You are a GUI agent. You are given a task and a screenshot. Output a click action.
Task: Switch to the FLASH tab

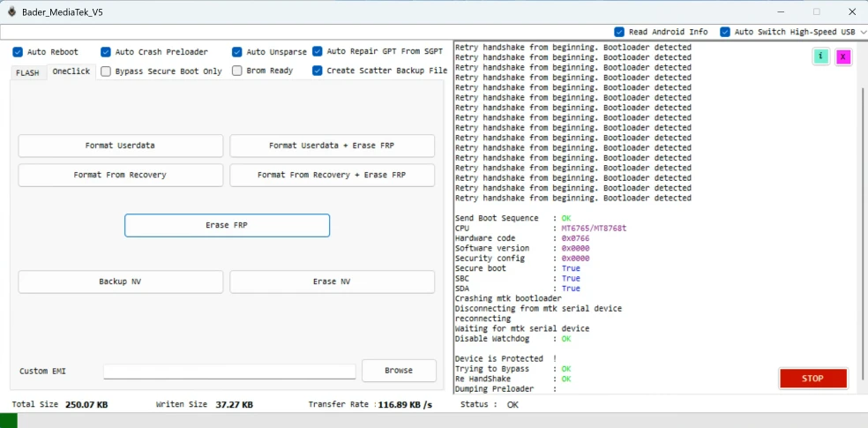[x=27, y=72]
